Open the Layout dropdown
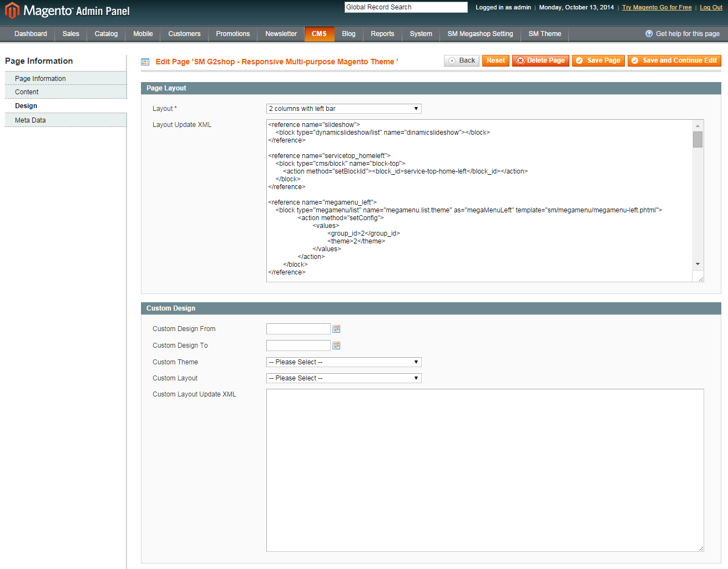 click(344, 109)
